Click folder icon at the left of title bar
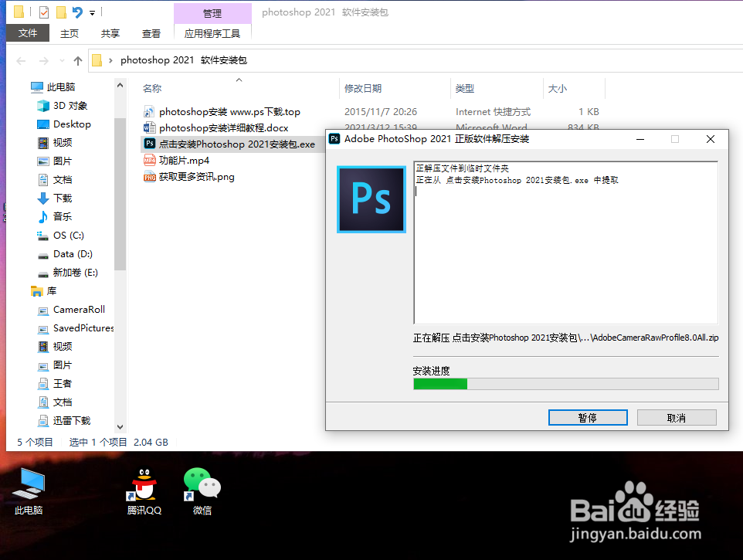743x560 pixels. pyautogui.click(x=19, y=12)
